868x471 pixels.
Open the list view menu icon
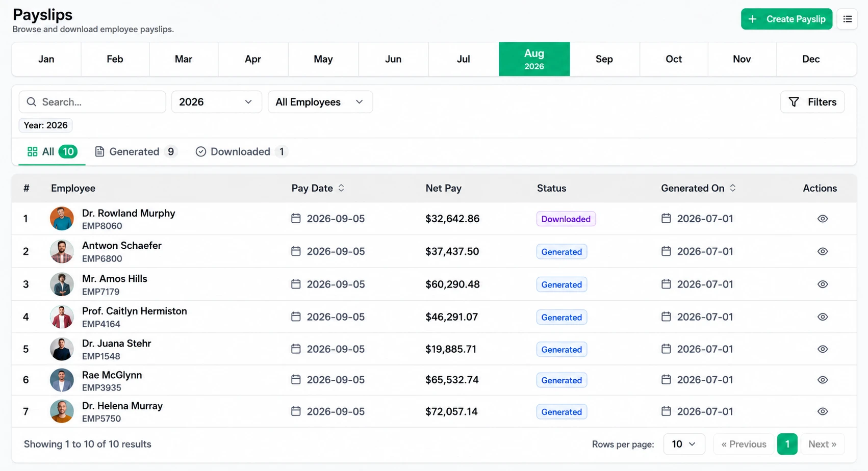click(847, 19)
